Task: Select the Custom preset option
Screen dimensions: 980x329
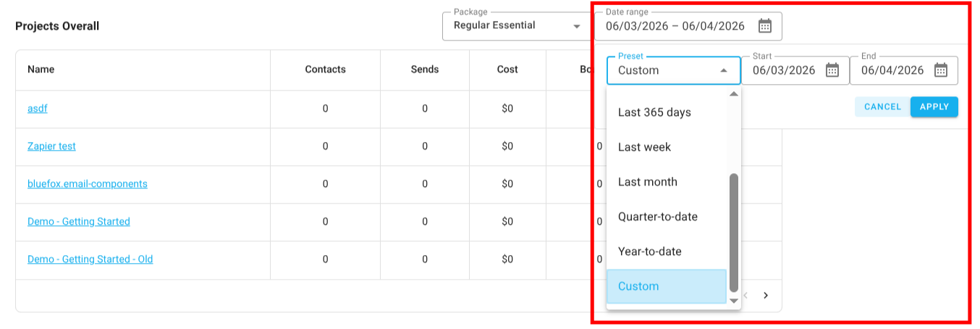Action: (x=638, y=286)
